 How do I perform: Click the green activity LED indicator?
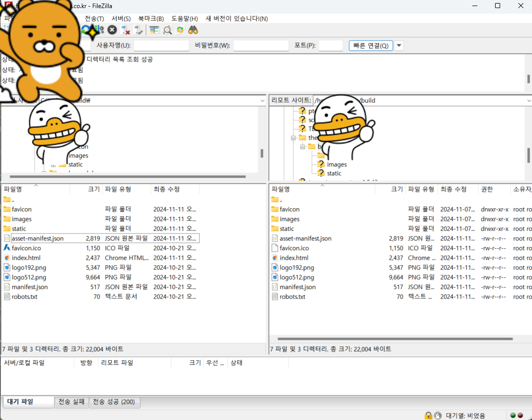click(x=513, y=415)
